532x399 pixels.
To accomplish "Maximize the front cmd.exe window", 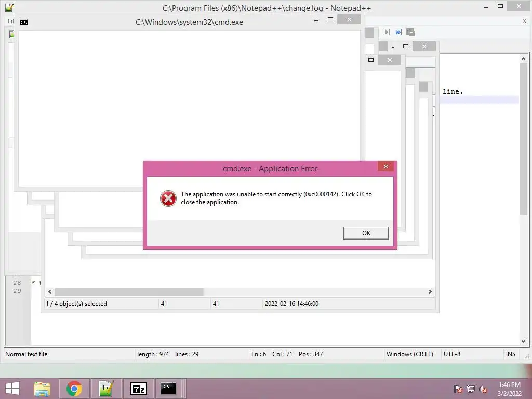I will click(x=330, y=20).
